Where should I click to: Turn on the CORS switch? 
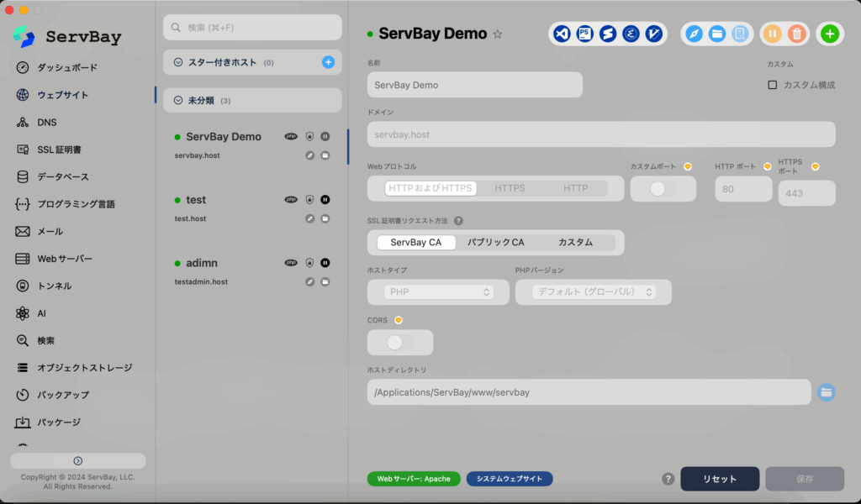coord(400,343)
